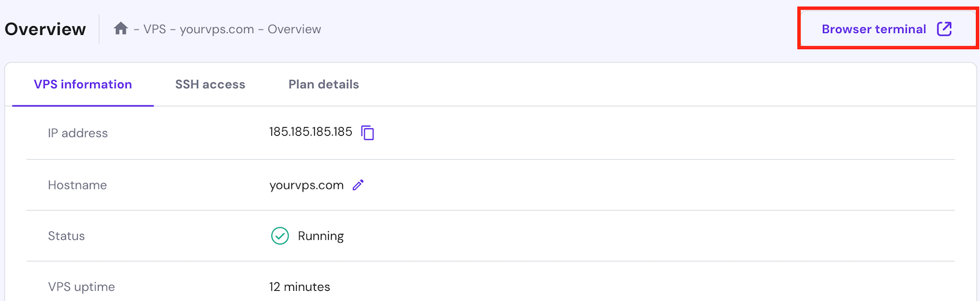Switch to the SSH access tab
The width and height of the screenshot is (980, 301).
pos(210,85)
